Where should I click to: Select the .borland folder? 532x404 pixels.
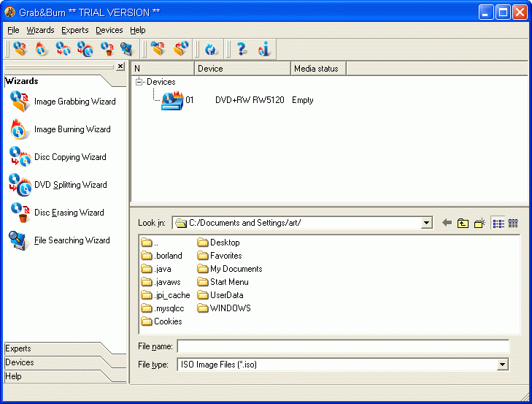(x=161, y=256)
